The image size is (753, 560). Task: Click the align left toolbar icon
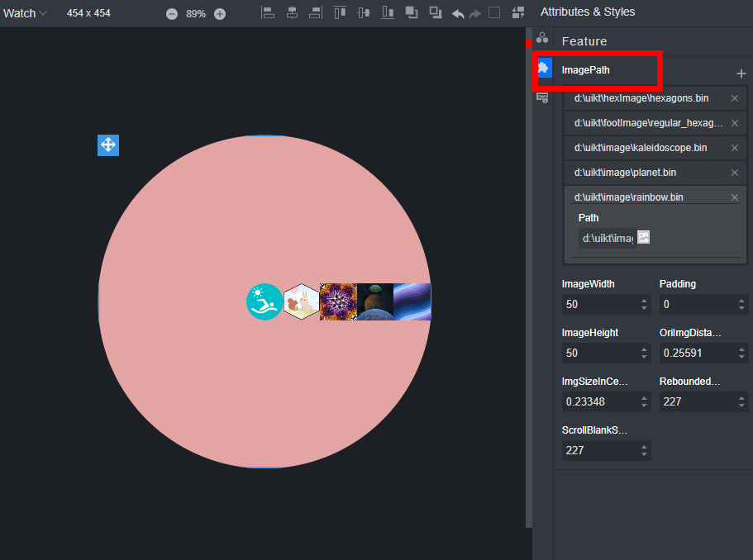click(x=268, y=13)
